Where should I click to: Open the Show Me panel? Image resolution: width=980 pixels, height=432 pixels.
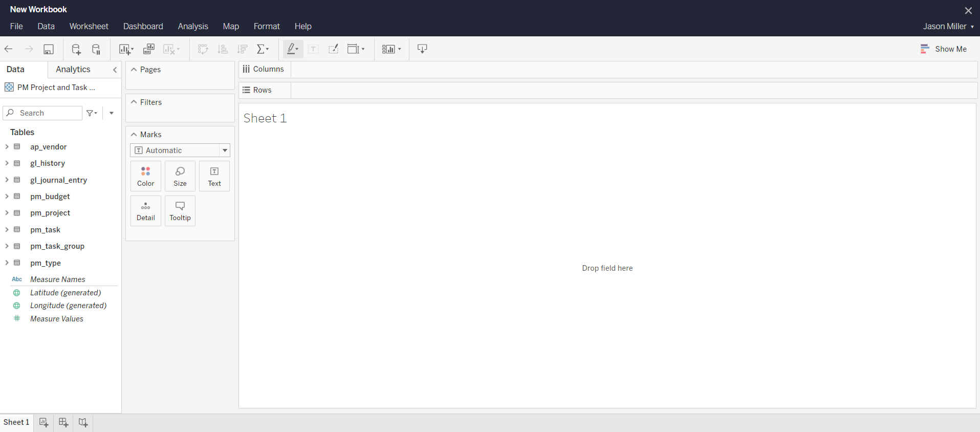tap(944, 49)
